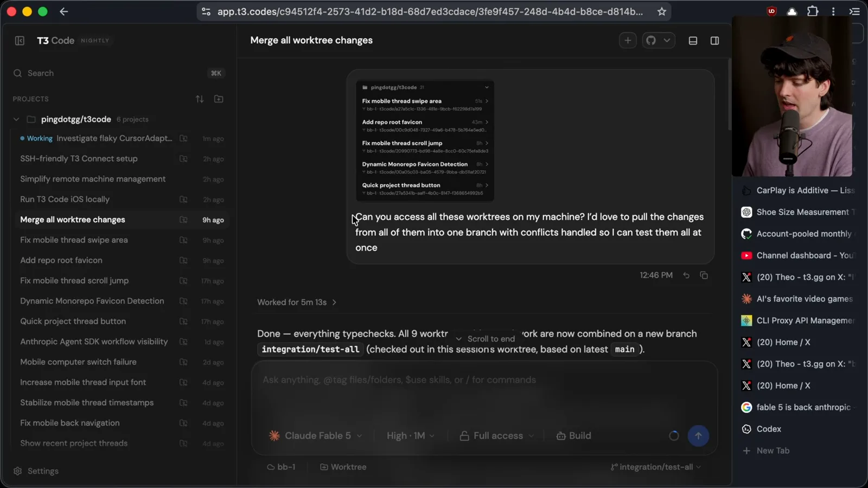Click the sort projects arrows icon
868x488 pixels.
(200, 99)
